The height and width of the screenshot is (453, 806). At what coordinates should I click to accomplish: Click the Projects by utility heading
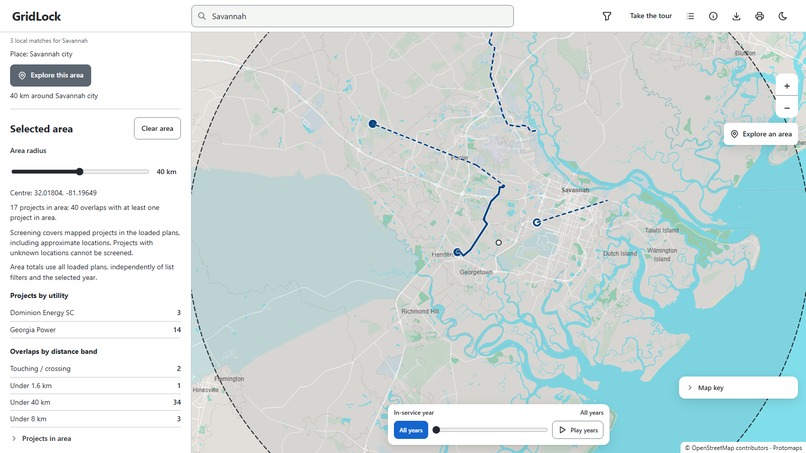39,296
